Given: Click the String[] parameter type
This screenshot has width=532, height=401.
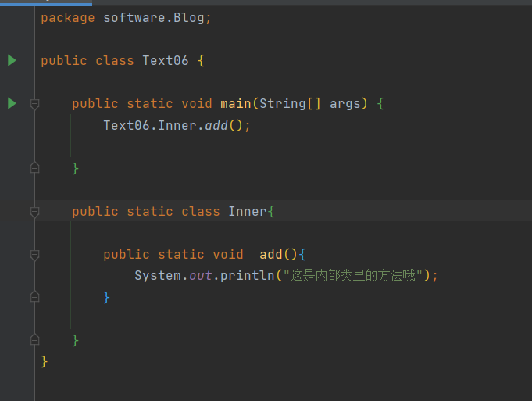Looking at the screenshot, I should (290, 103).
